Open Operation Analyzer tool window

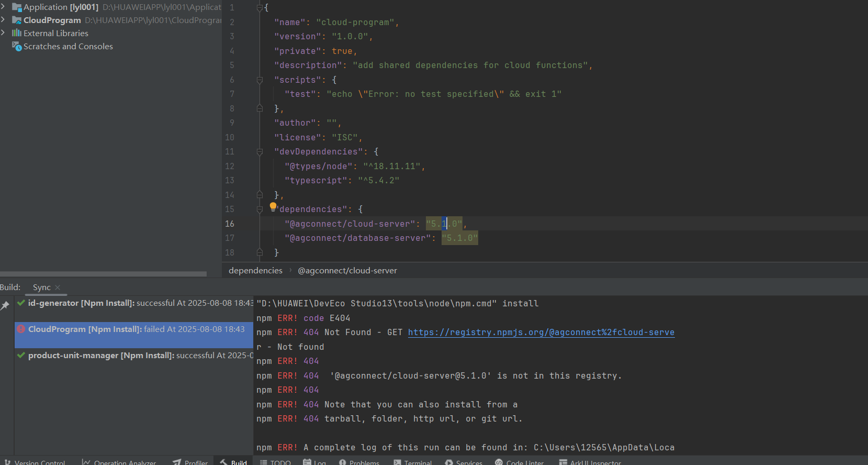[119, 462]
